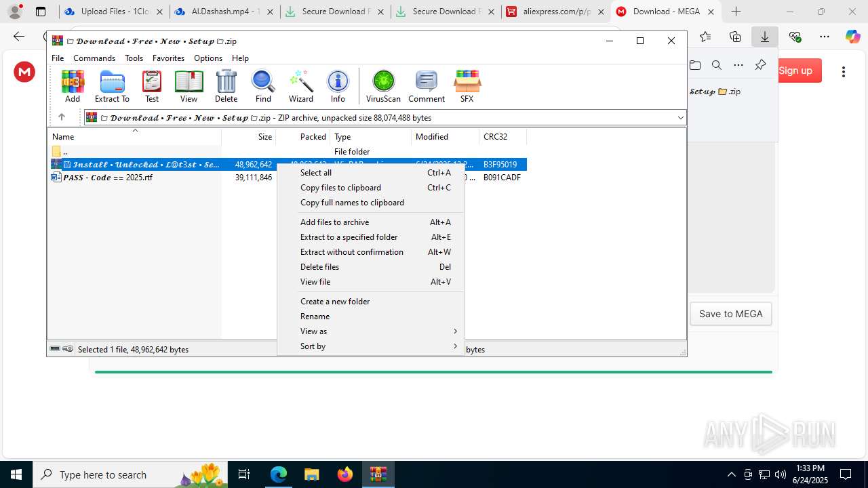Click the Comment toolbar icon
Viewport: 868px width, 488px height.
(427, 86)
